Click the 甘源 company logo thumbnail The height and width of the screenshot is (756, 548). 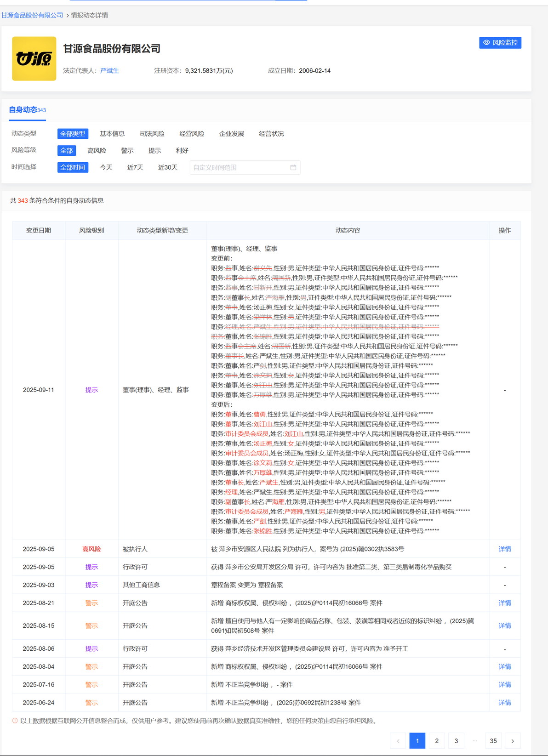coord(34,59)
